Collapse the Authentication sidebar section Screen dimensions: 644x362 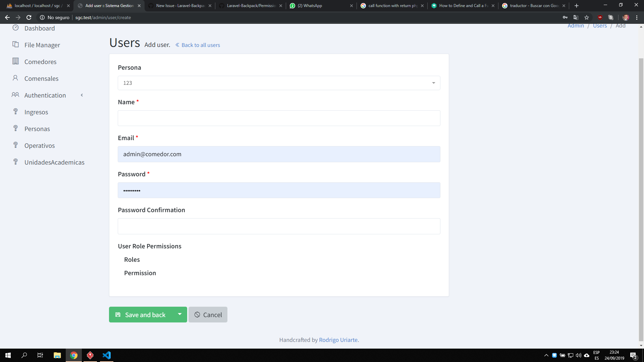pos(82,95)
